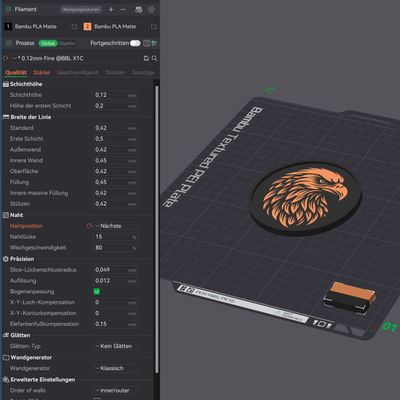The height and width of the screenshot is (400, 400).
Task: Reset Nahtposition to default value
Action: point(89,226)
